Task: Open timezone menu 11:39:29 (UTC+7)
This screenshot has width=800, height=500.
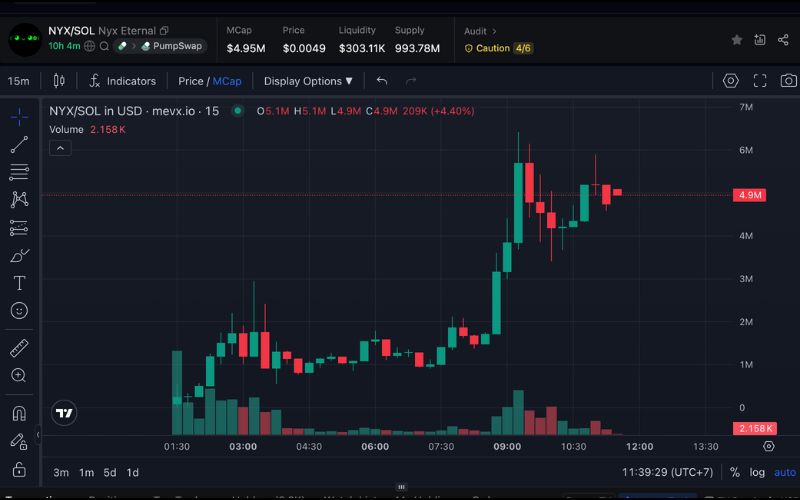Action: pyautogui.click(x=667, y=472)
